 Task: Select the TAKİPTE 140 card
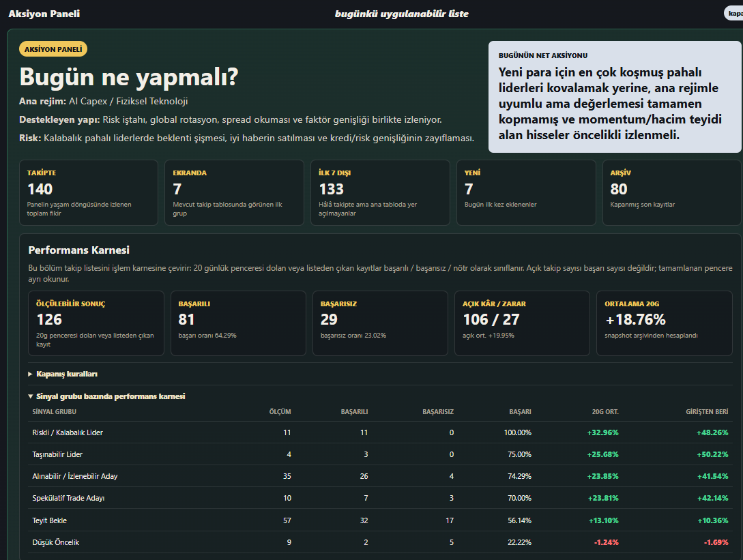click(x=89, y=192)
